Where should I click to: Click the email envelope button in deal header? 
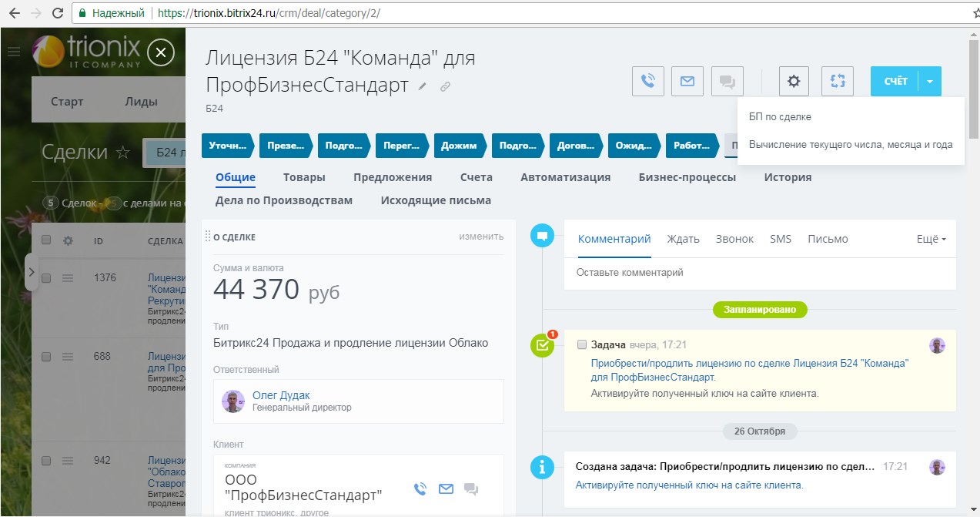(x=687, y=81)
